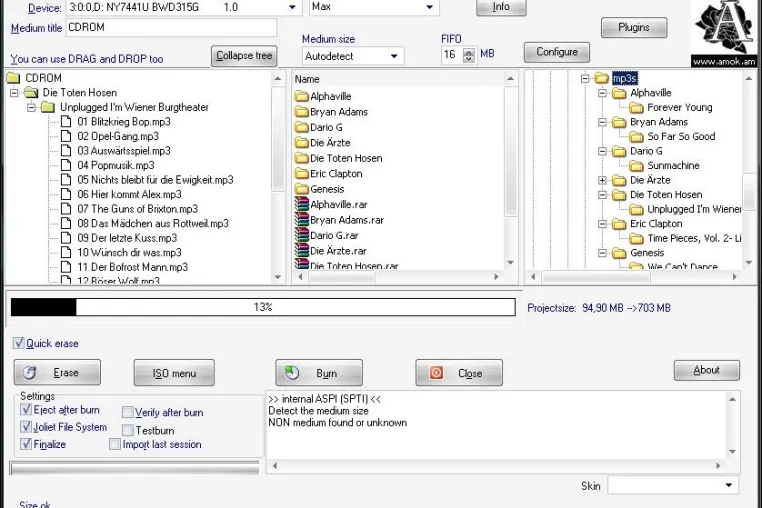762x508 pixels.
Task: Click the Die Toten Hosen folder icon in the Name list
Action: [302, 158]
